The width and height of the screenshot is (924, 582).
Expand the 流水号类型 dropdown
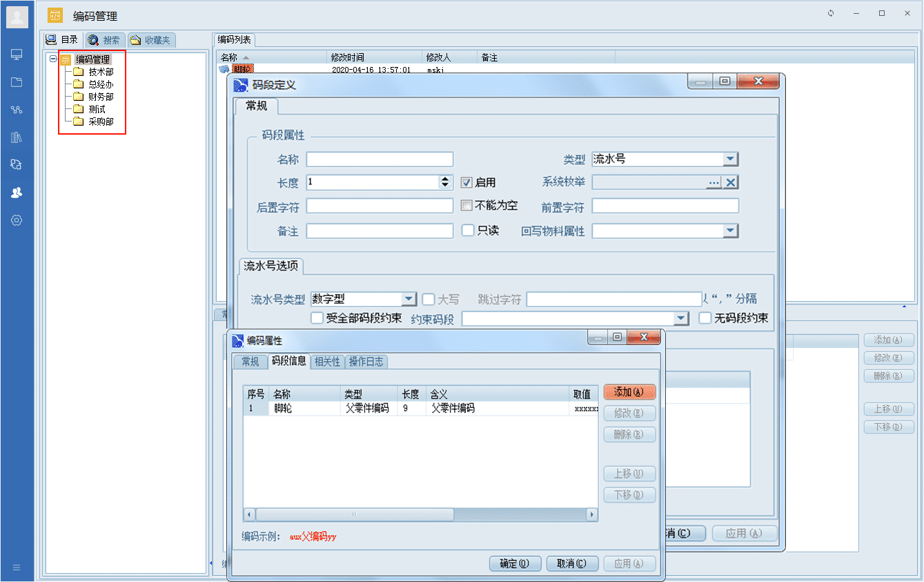click(x=409, y=299)
